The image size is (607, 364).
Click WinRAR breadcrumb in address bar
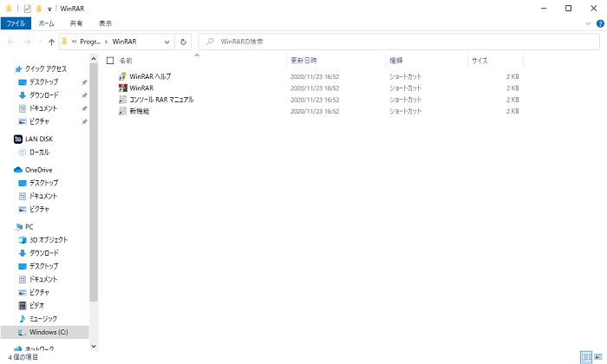click(x=124, y=42)
